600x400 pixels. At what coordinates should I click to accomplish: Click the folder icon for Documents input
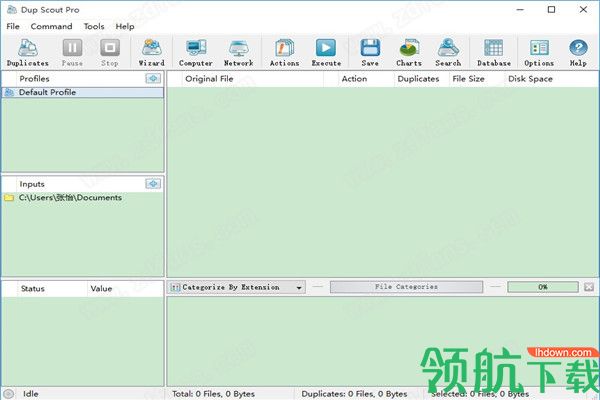pyautogui.click(x=9, y=198)
